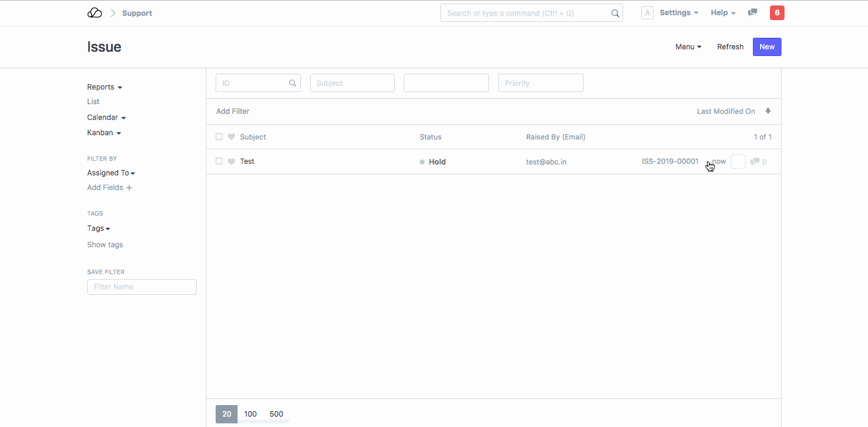Open notifications badge showing 6
868x427 pixels.
tap(777, 13)
